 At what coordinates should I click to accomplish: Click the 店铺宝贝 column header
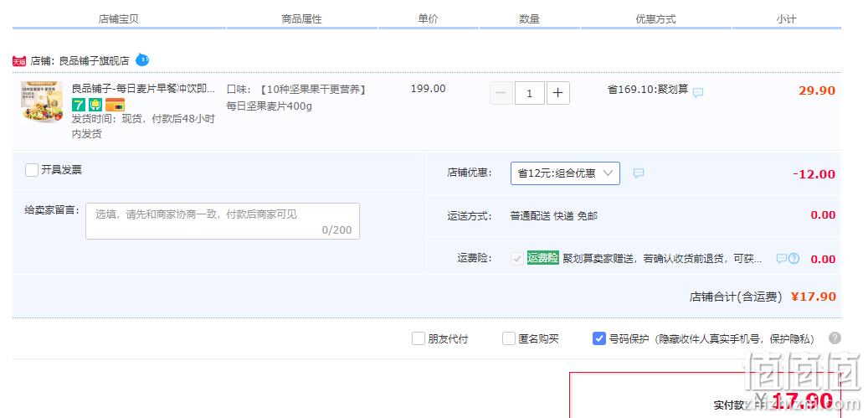click(119, 18)
